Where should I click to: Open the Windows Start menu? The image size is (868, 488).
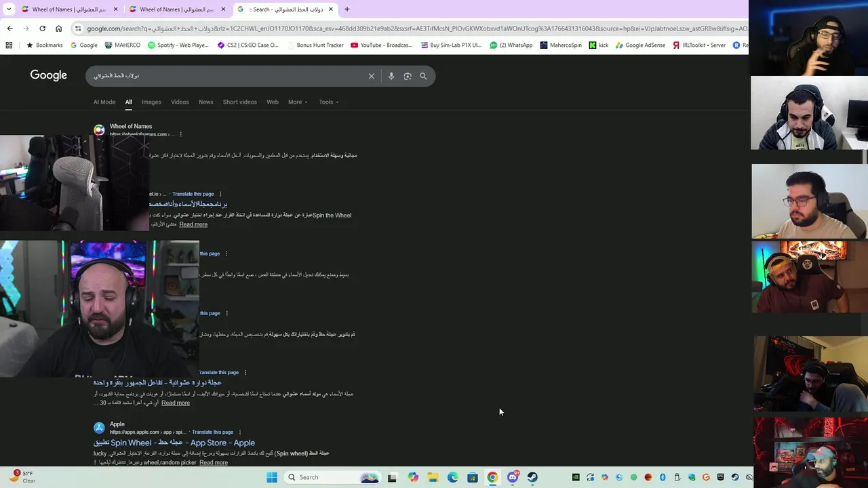coord(271,477)
